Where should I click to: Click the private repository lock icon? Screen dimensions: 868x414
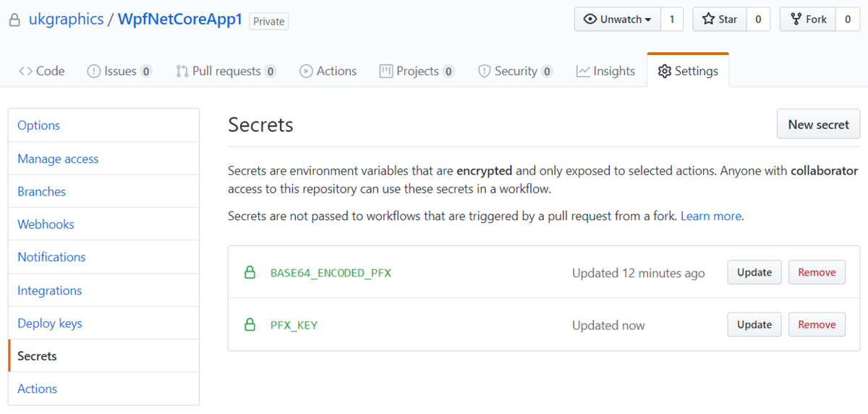(14, 20)
